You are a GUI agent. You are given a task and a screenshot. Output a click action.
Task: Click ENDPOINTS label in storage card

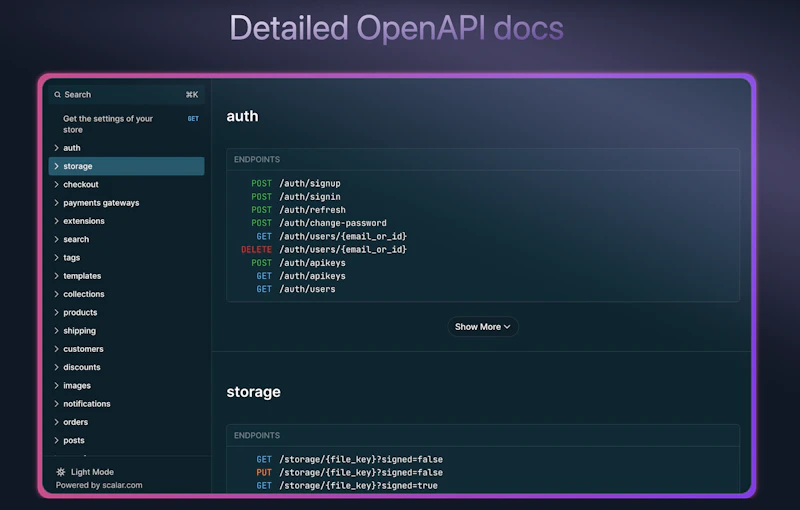[257, 436]
